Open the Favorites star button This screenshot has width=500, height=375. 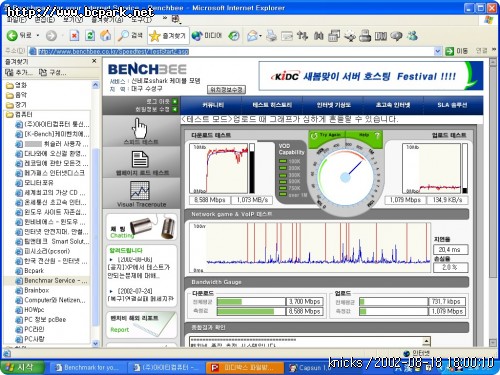click(x=168, y=36)
